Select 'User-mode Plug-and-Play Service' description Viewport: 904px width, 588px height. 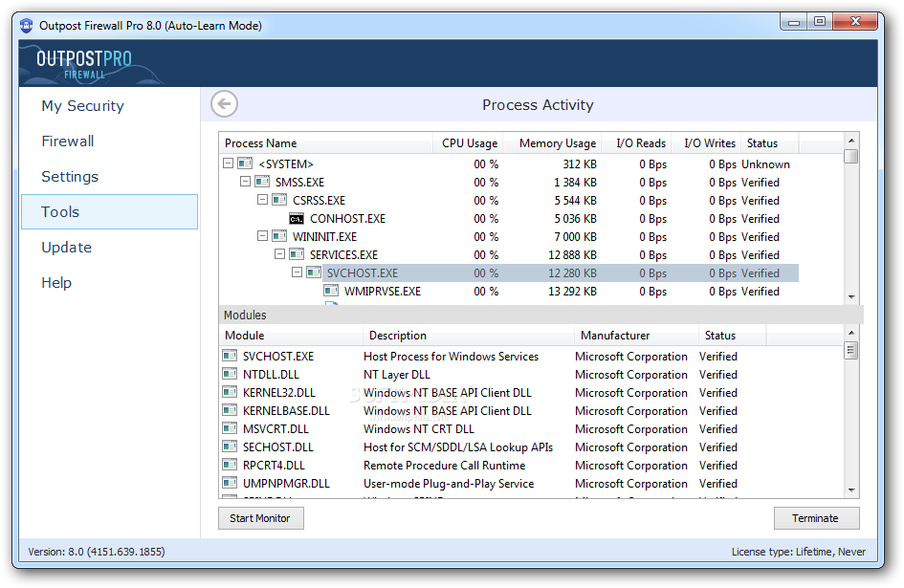coord(449,484)
